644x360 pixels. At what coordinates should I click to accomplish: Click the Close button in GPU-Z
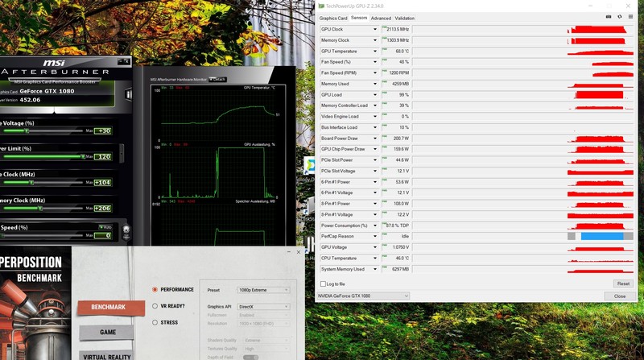tap(620, 296)
